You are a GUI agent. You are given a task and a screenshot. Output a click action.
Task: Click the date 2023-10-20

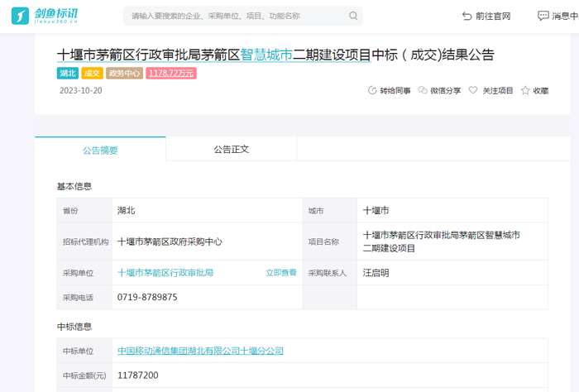81,91
